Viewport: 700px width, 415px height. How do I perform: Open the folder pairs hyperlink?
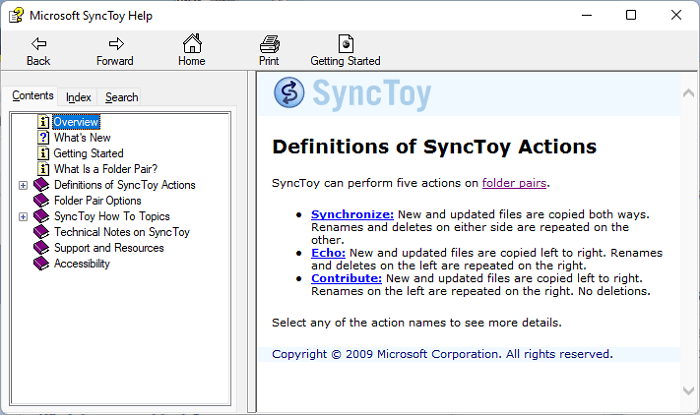[x=514, y=183]
